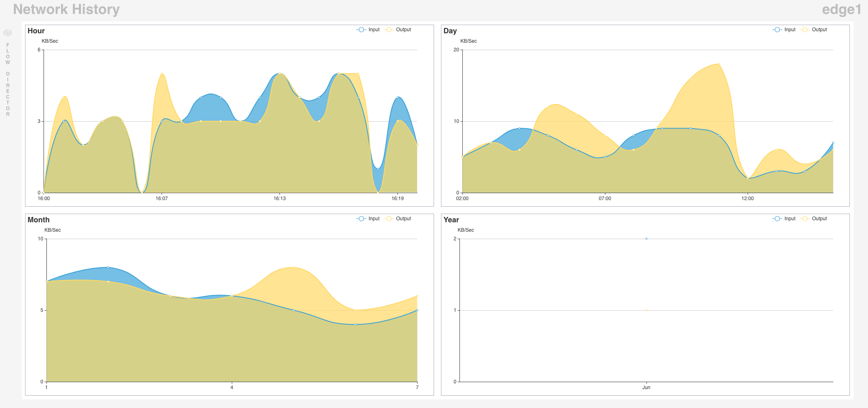This screenshot has width=868, height=408.
Task: Select the Day chart title
Action: 450,31
